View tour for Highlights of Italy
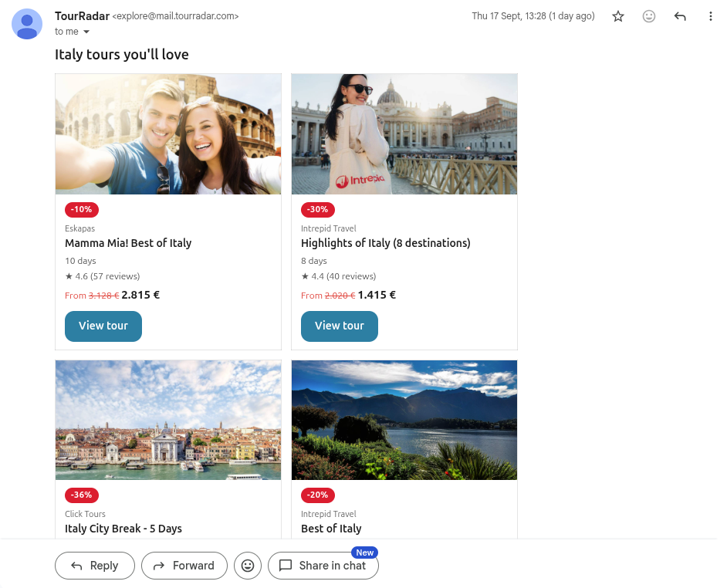727x588 pixels. click(340, 326)
